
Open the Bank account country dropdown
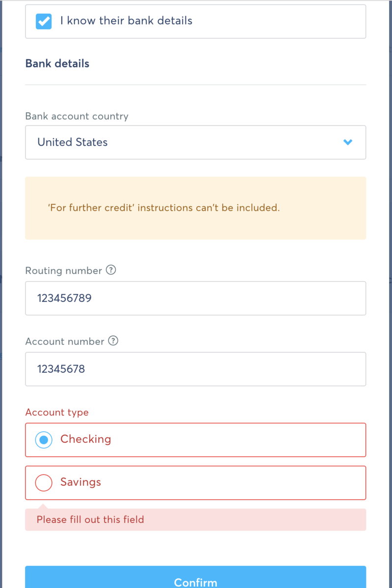(x=196, y=142)
